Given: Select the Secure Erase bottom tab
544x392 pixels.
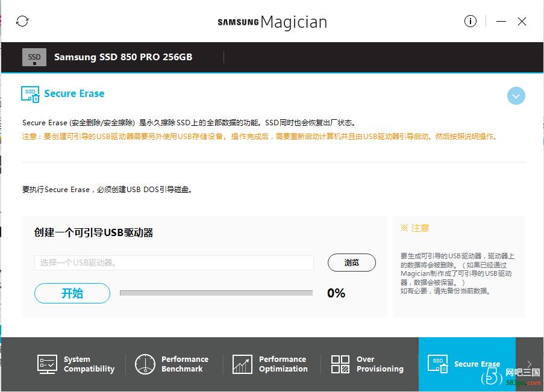Looking at the screenshot, I should [x=467, y=364].
